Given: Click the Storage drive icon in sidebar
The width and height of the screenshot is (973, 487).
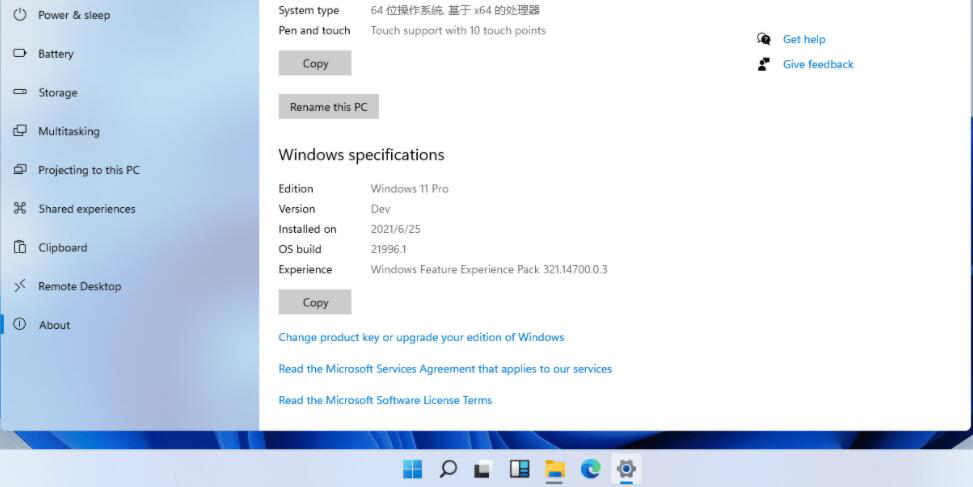Looking at the screenshot, I should (x=20, y=92).
